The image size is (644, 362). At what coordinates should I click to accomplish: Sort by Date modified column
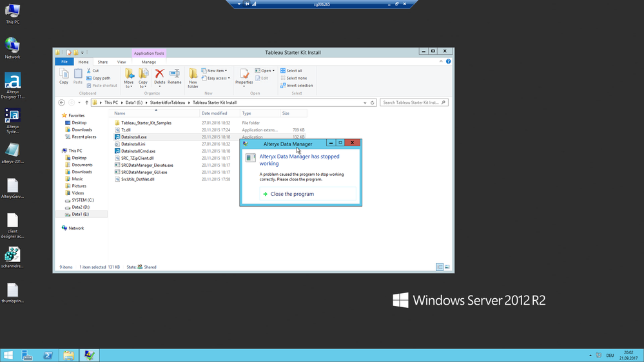pos(220,113)
